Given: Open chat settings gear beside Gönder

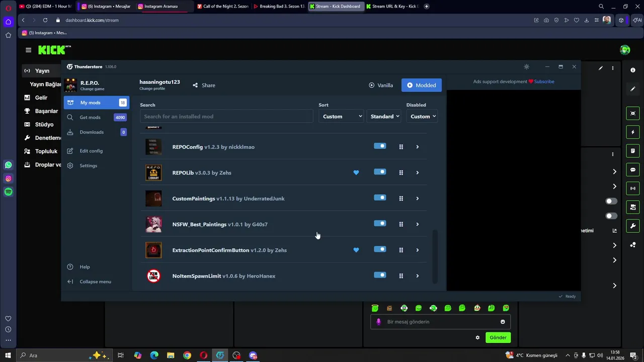Looking at the screenshot, I should [x=477, y=337].
